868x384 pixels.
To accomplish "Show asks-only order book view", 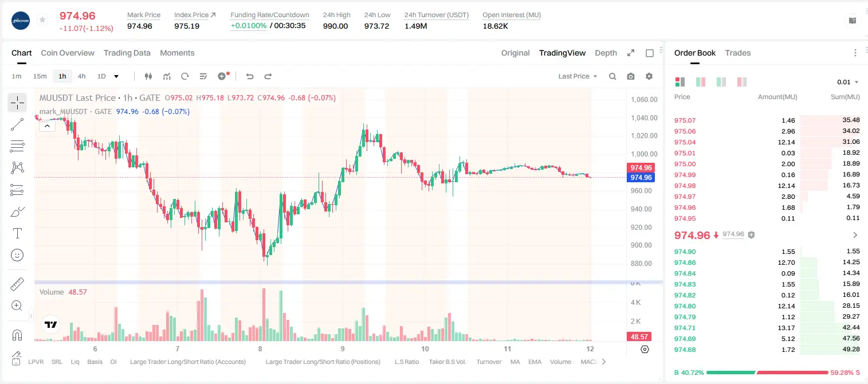I will click(742, 82).
